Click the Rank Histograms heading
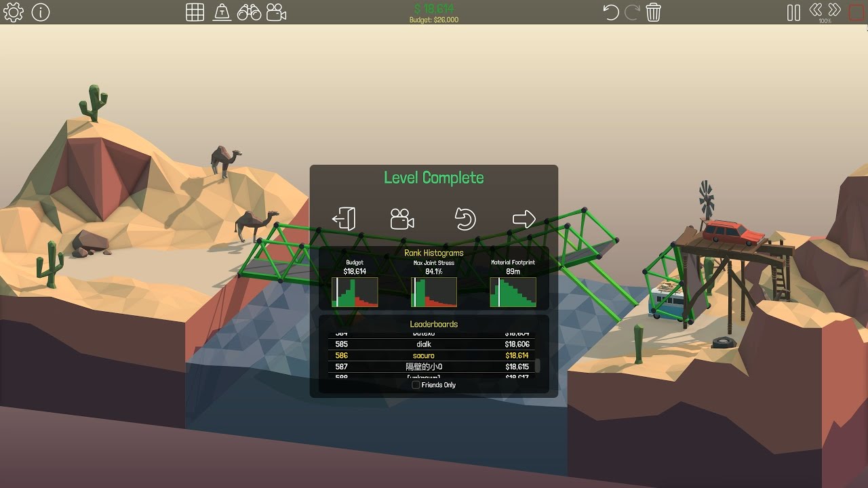Image resolution: width=868 pixels, height=488 pixels. 434,253
